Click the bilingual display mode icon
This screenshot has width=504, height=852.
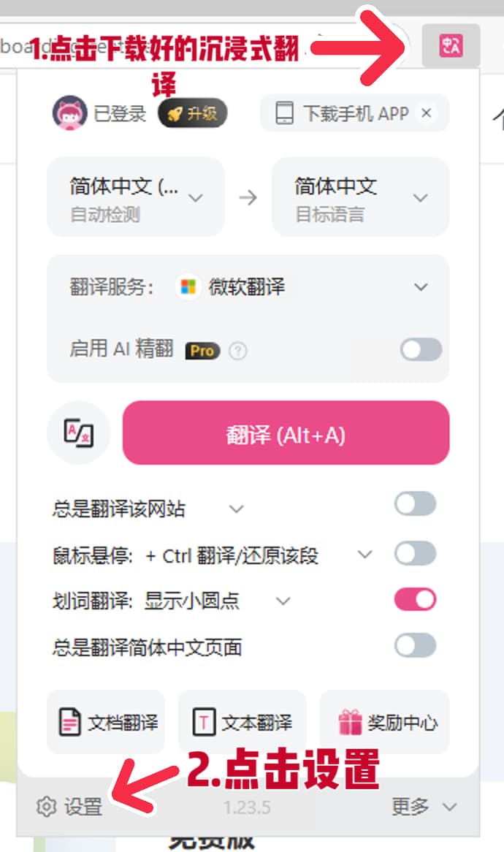(78, 433)
